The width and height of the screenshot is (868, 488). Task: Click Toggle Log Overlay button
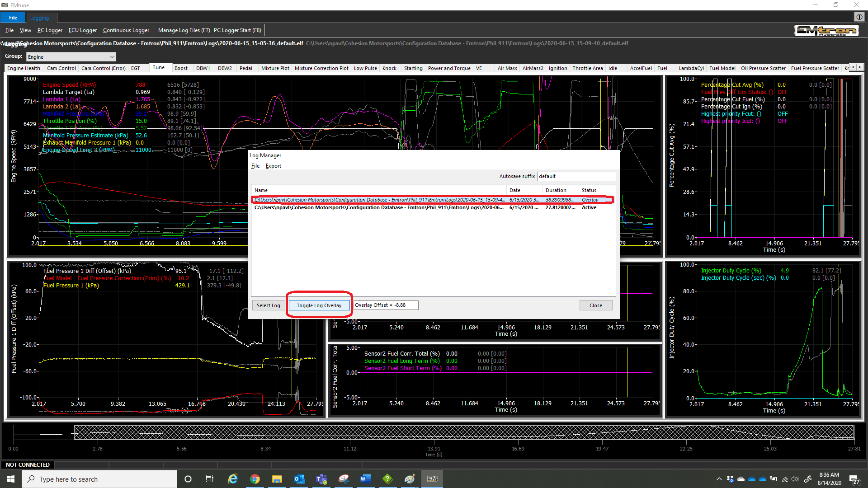319,305
